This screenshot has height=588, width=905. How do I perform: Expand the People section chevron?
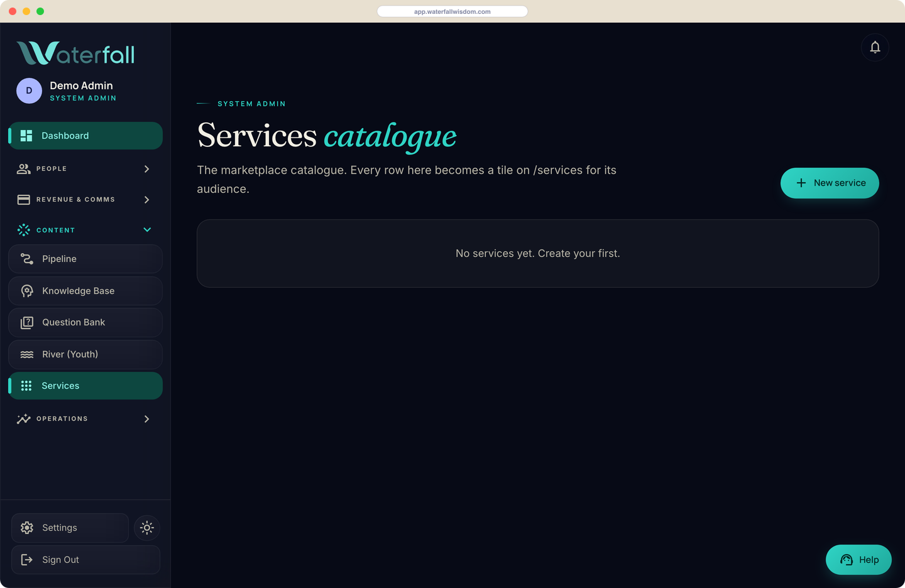click(x=146, y=169)
